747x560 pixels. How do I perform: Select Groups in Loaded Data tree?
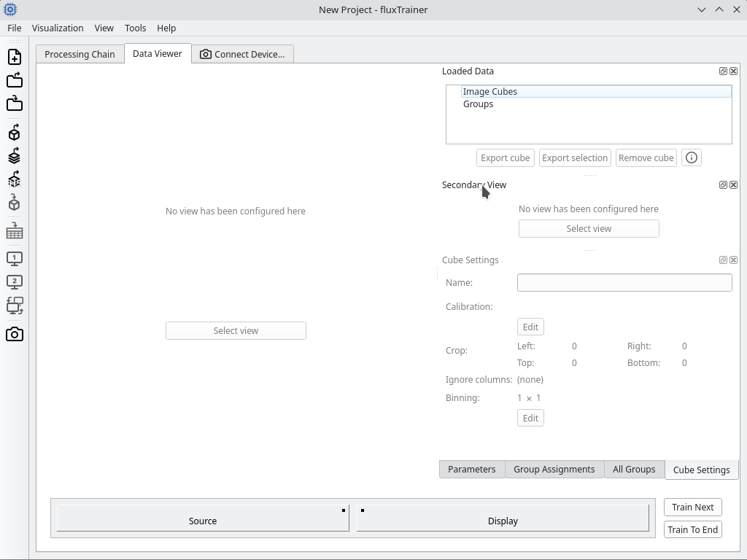(x=478, y=104)
